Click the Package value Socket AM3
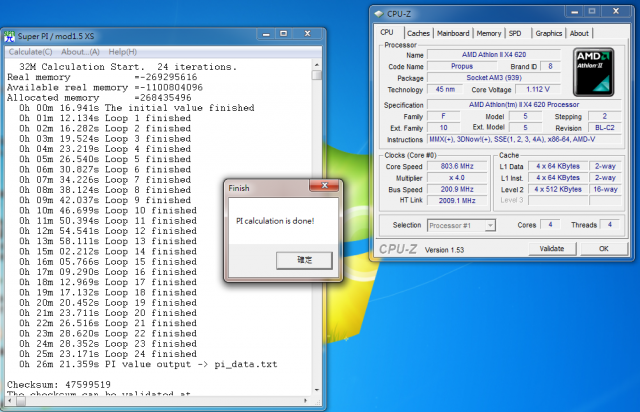Screen dimensions: 640x412 (494, 78)
